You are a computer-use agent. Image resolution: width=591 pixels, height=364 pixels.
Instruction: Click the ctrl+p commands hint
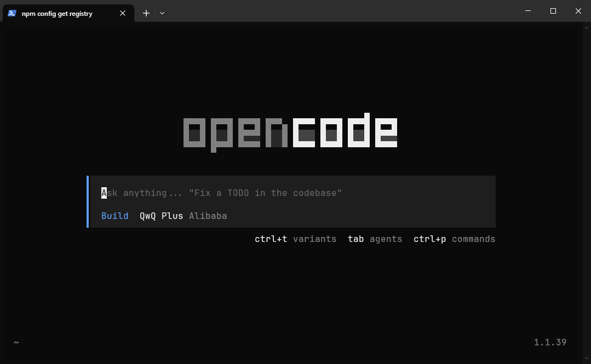pyautogui.click(x=454, y=239)
